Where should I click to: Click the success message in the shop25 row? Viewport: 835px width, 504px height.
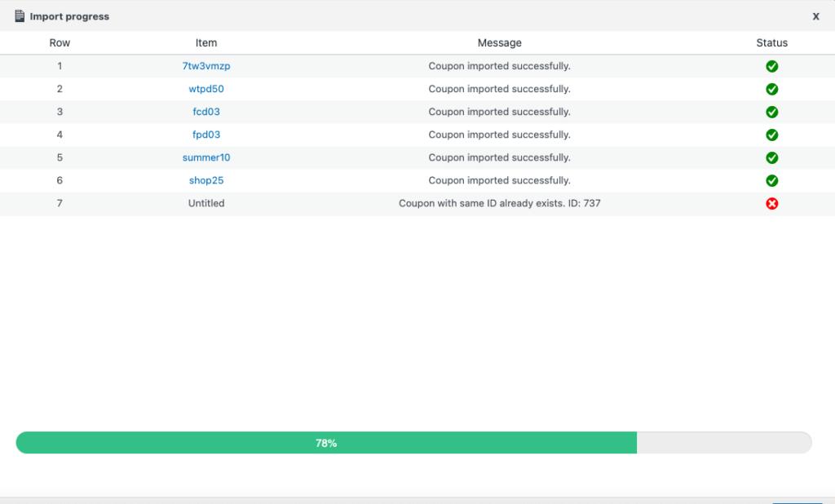500,180
